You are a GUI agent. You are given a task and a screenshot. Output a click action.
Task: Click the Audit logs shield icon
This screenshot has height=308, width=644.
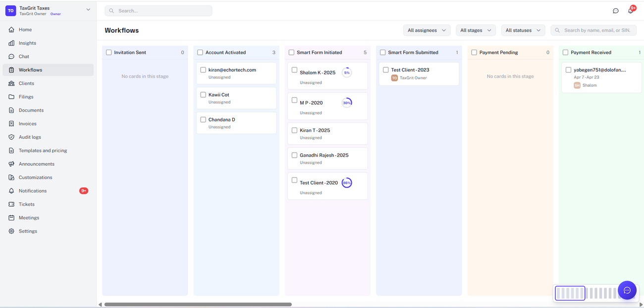pos(11,137)
